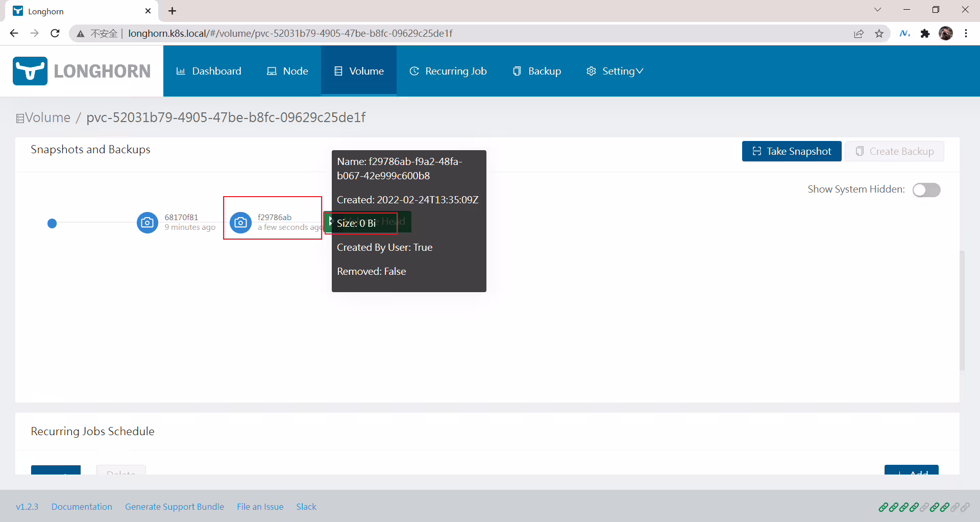Click the Take Snapshot button
The image size is (980, 522).
tap(792, 151)
